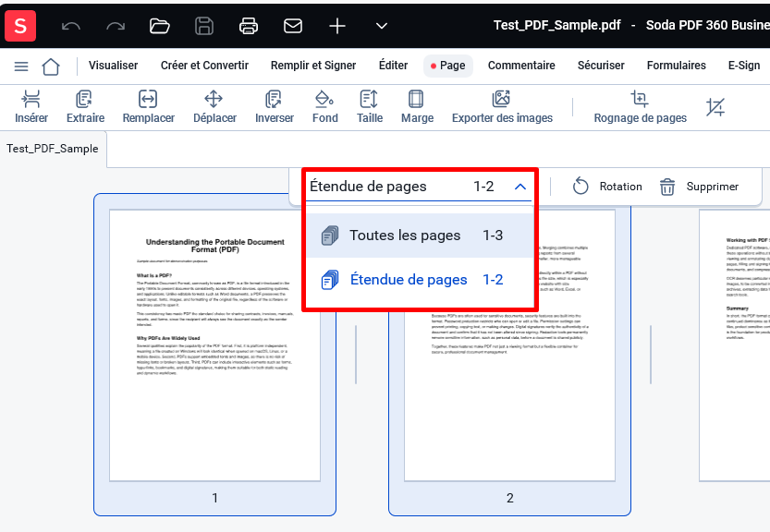The height and width of the screenshot is (532, 770).
Task: Select the third page thumbnail
Action: pos(735,345)
